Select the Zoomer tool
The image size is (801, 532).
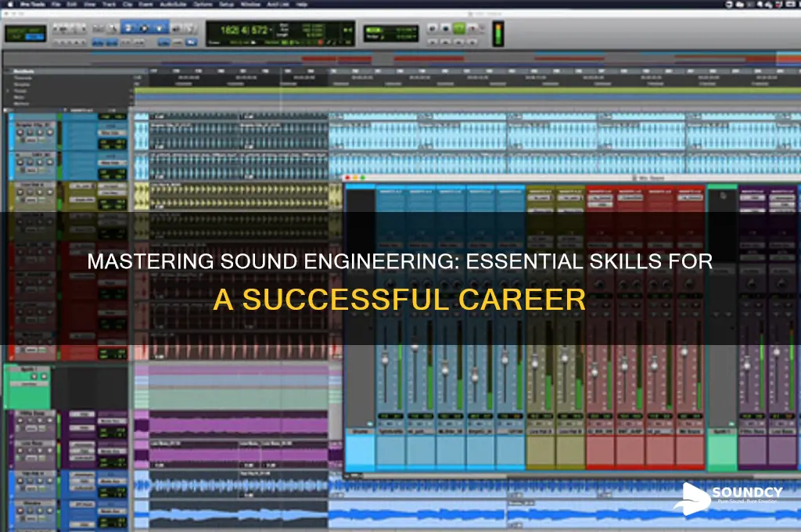(x=113, y=29)
